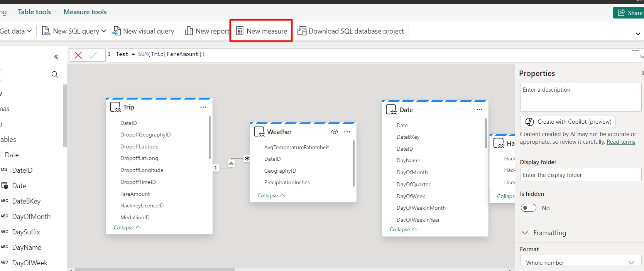Click the New measure calculator icon
The image size is (644, 271).
click(x=240, y=31)
